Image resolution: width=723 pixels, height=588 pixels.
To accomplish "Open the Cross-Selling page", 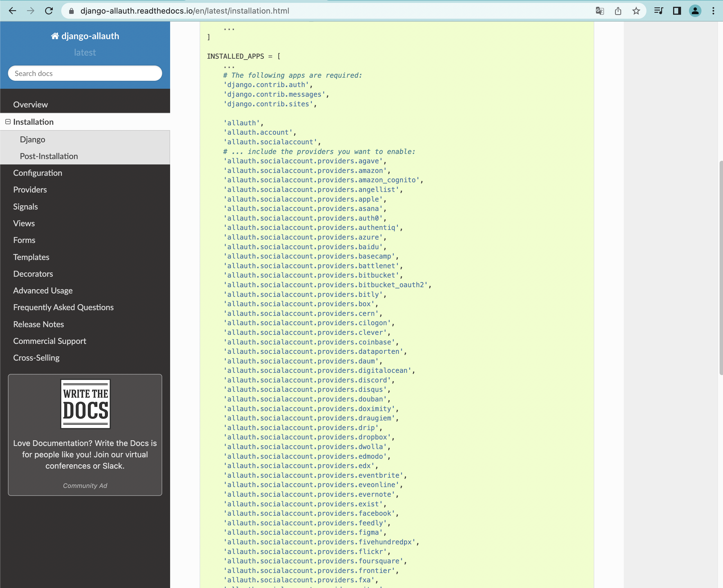I will click(x=85, y=358).
